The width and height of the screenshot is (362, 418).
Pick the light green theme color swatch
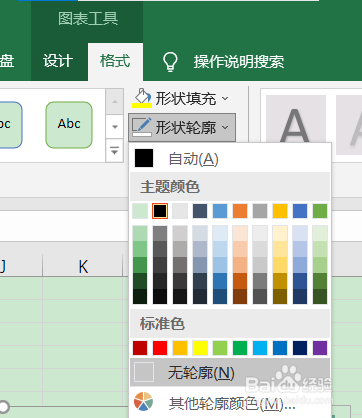click(x=140, y=211)
